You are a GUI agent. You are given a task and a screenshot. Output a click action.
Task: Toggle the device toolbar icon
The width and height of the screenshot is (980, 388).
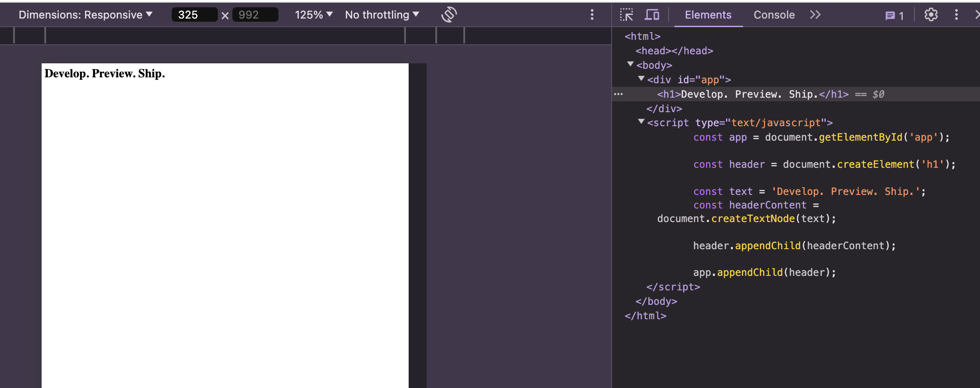pyautogui.click(x=651, y=15)
